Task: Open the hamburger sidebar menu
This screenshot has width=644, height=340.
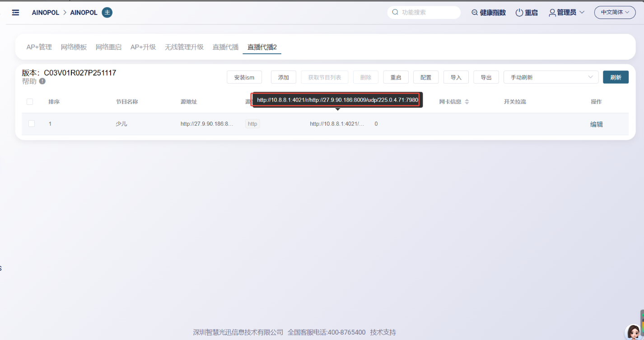Action: click(x=15, y=13)
